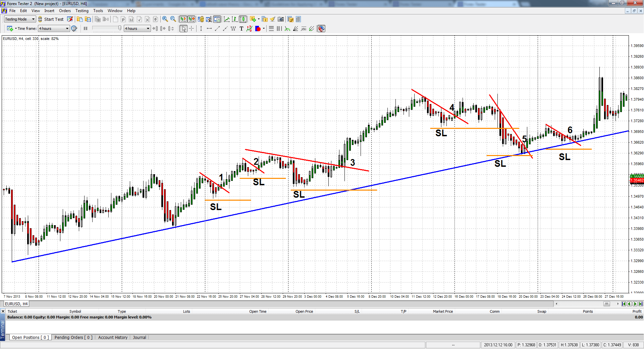Select the Fibonacci fan tool

(x=296, y=29)
